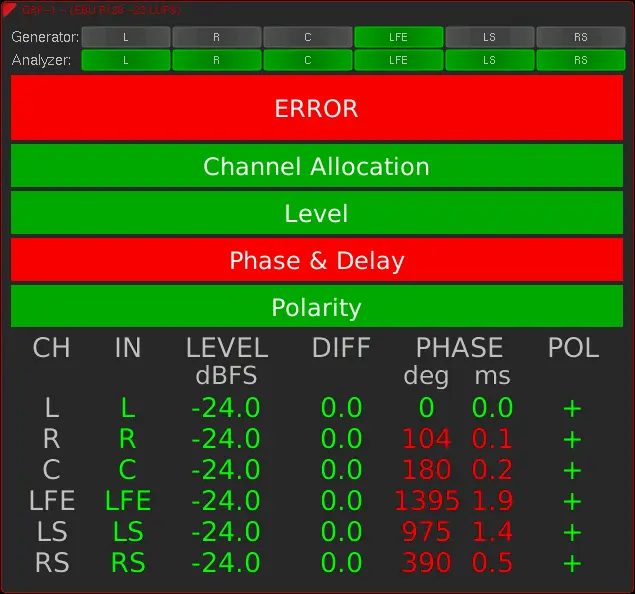Click the LFE phase value 1395
635x594 pixels.
(x=427, y=501)
